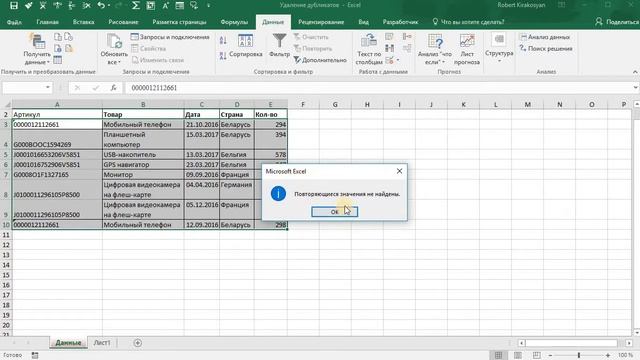Click the 'Что вы хотите сделать?' search box
This screenshot has height=360, width=640.
pos(468,22)
